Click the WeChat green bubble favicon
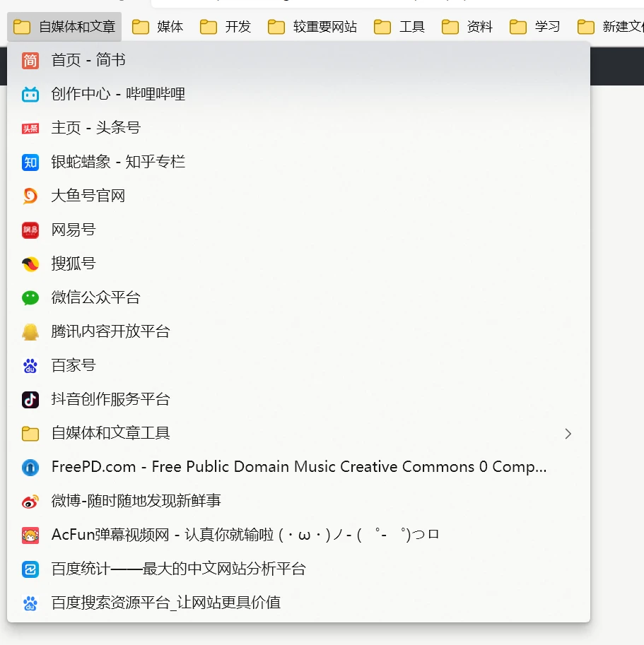Image resolution: width=644 pixels, height=645 pixels. click(30, 297)
